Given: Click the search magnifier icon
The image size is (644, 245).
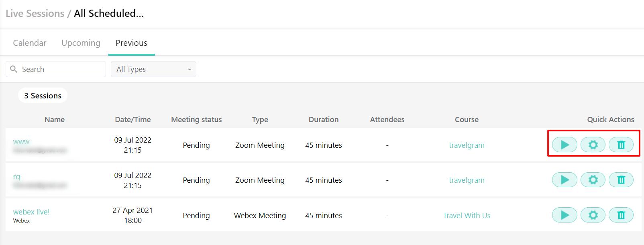Looking at the screenshot, I should coord(14,69).
